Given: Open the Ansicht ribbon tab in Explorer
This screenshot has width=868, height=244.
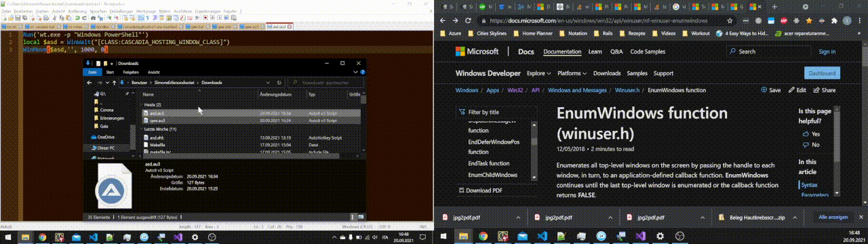Looking at the screenshot, I should tap(154, 72).
